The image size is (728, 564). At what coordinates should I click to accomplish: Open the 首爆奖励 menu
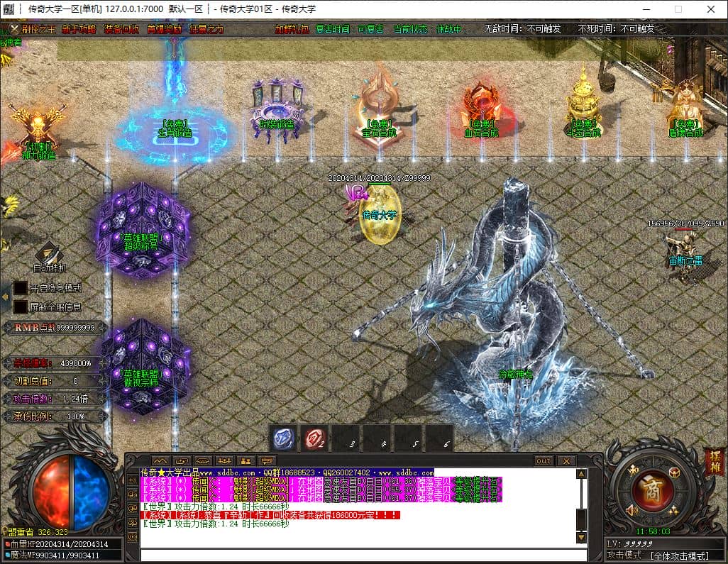[x=164, y=29]
